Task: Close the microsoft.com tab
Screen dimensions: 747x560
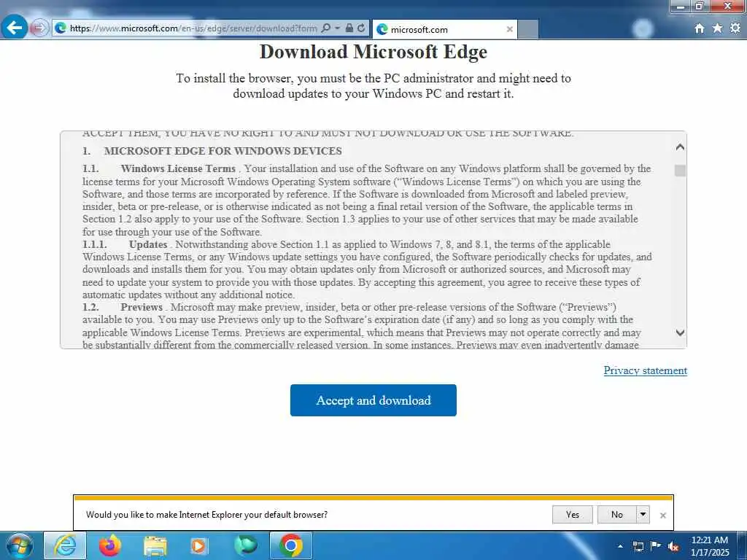Action: pyautogui.click(x=509, y=29)
